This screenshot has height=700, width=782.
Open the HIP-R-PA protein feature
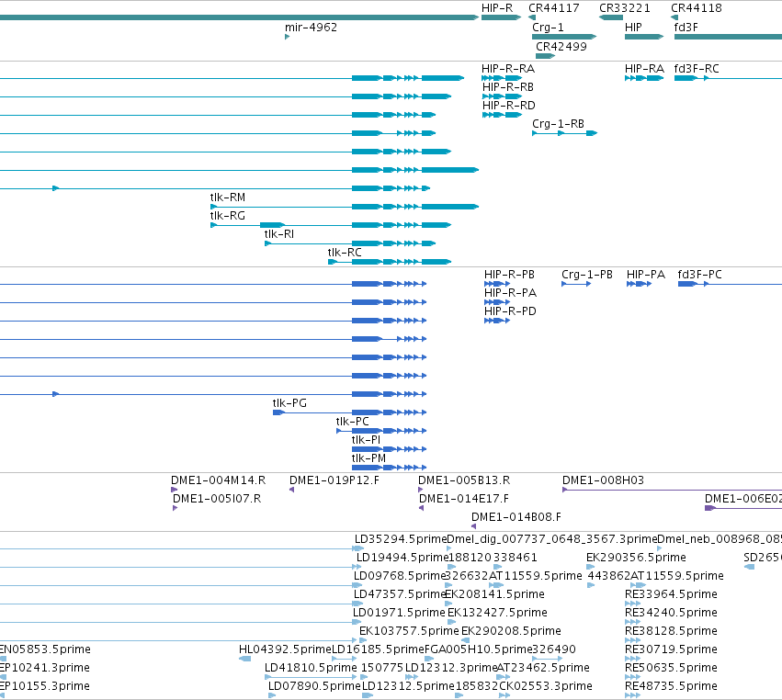click(497, 302)
